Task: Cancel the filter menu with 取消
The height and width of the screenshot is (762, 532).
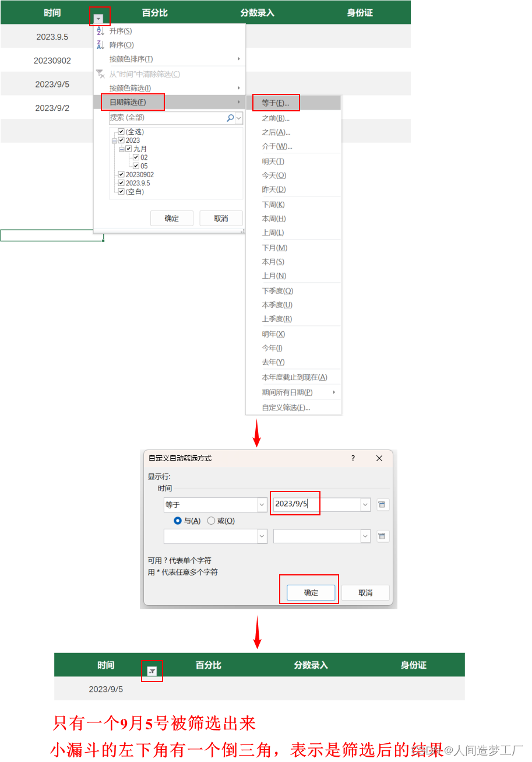Action: tap(221, 219)
